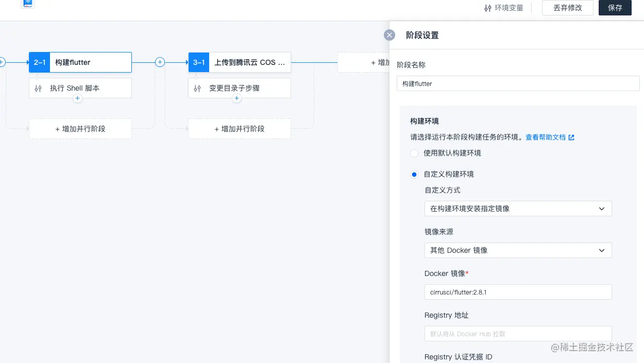Open the 变更目录子步骤 step
This screenshot has width=644, height=363.
click(x=240, y=88)
